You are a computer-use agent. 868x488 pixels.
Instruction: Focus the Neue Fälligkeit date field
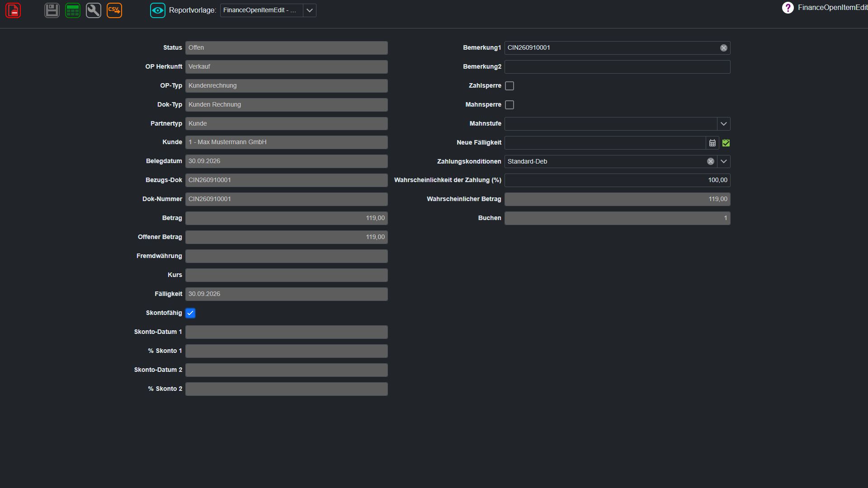(x=605, y=143)
